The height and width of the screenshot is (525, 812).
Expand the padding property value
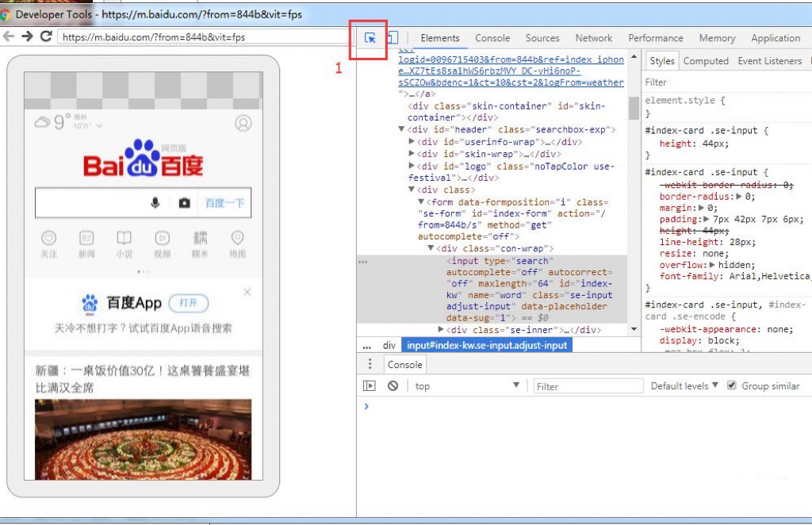pyautogui.click(x=706, y=219)
